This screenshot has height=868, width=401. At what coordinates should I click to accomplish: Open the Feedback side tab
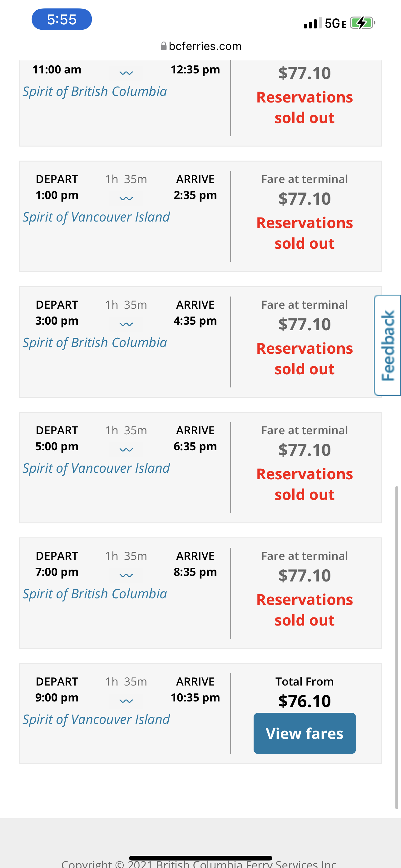tap(388, 345)
